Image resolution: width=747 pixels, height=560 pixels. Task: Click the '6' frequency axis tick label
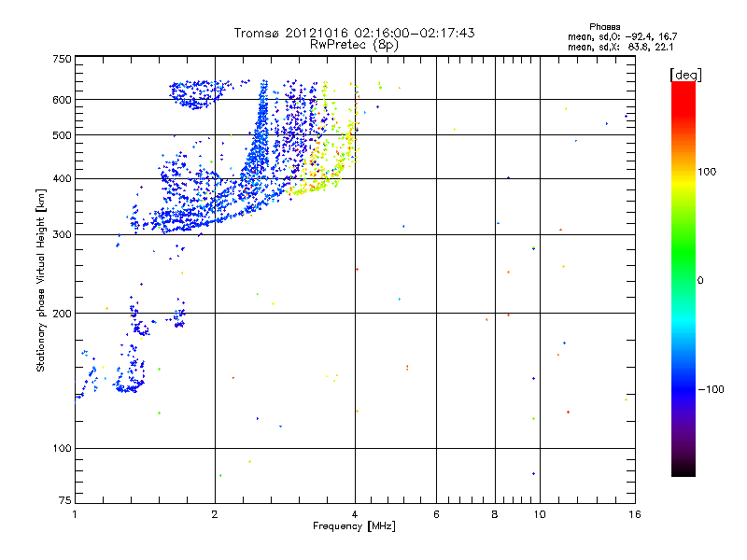coord(436,514)
